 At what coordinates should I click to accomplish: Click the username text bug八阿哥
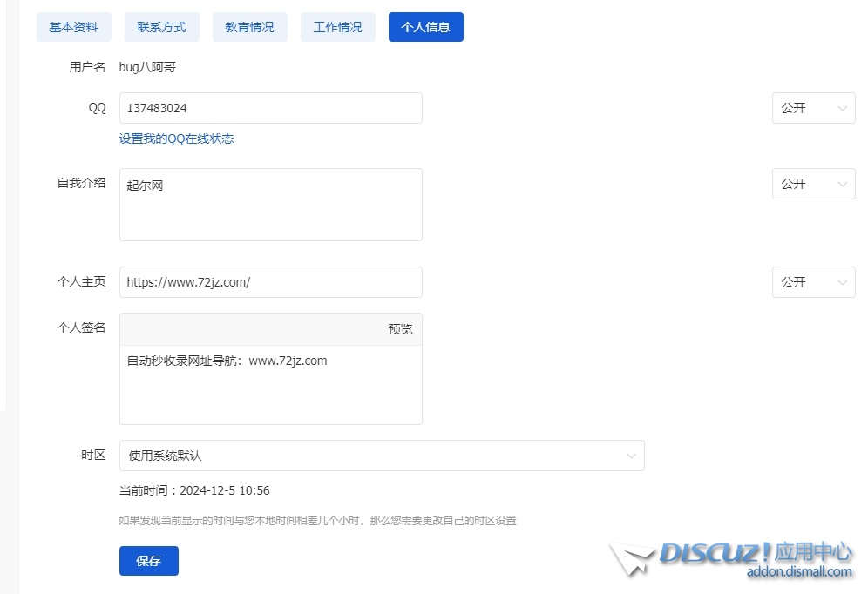(x=147, y=67)
